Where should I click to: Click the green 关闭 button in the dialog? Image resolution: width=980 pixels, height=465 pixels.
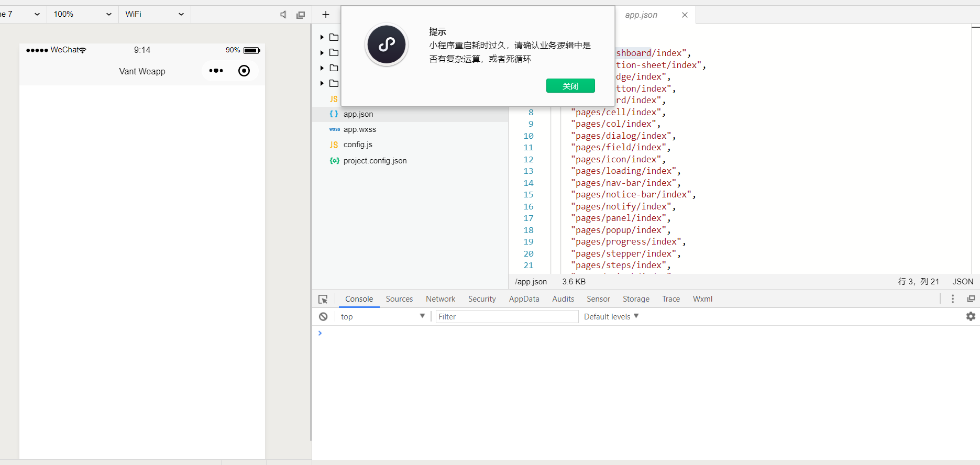pyautogui.click(x=570, y=86)
